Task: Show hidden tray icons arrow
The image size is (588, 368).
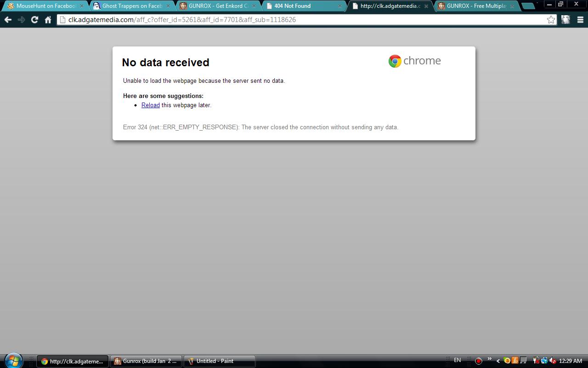Action: [x=498, y=361]
